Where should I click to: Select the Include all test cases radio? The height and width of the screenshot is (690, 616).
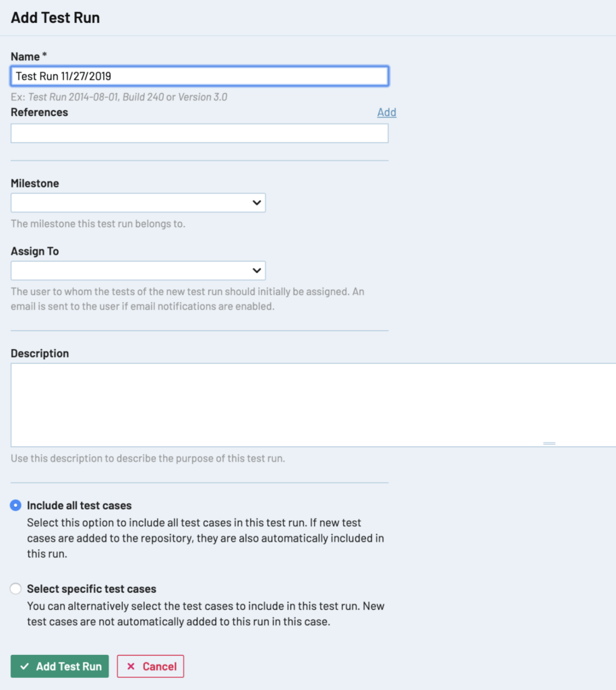(16, 505)
